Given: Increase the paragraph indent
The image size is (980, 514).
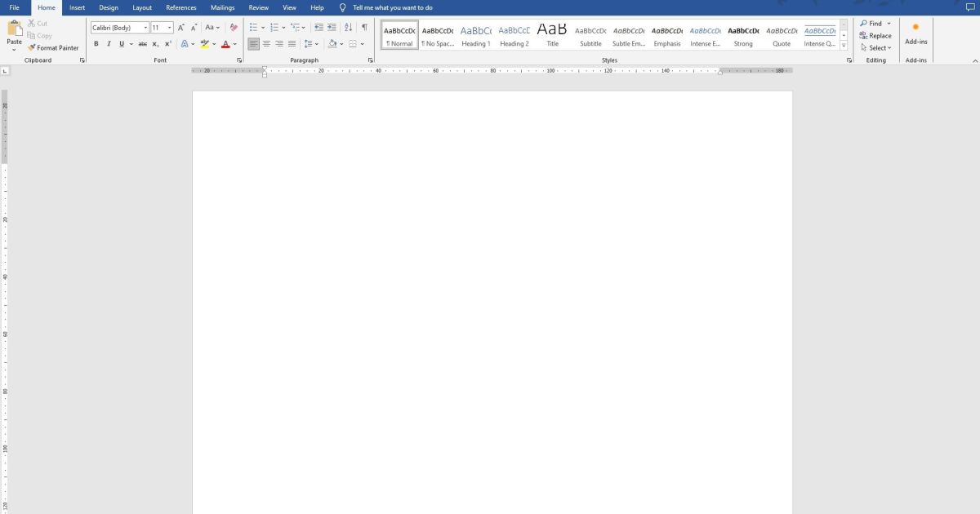Looking at the screenshot, I should tap(332, 28).
